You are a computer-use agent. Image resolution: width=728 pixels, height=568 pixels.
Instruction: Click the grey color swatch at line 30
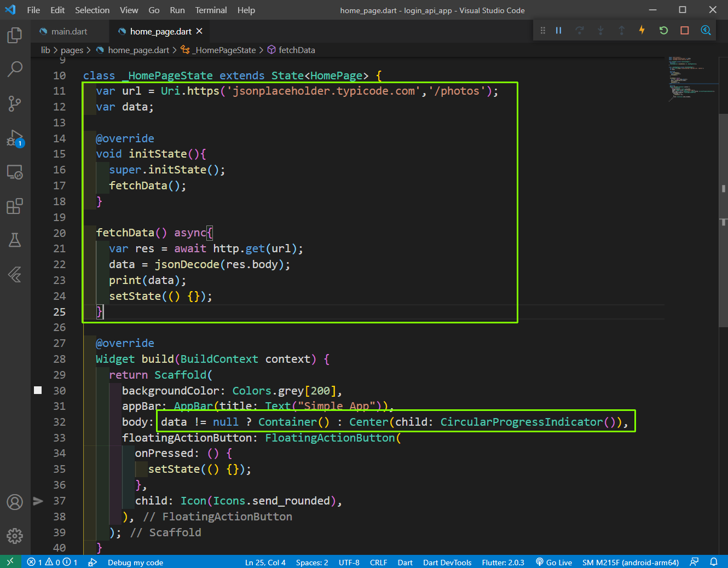[x=38, y=390]
